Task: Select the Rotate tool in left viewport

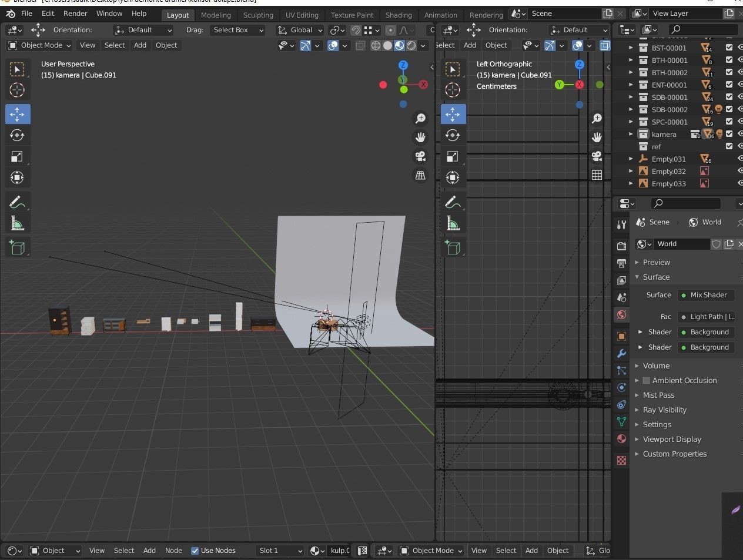Action: tap(17, 135)
